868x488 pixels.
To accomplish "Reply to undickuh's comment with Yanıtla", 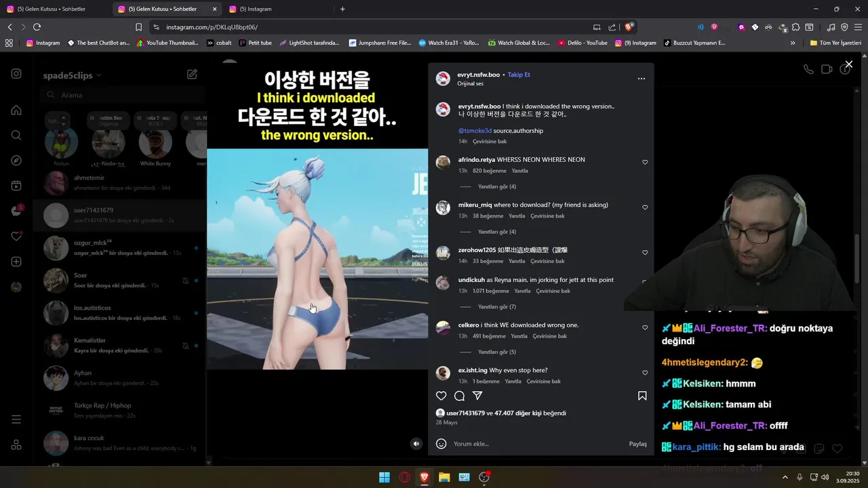I will (x=521, y=291).
